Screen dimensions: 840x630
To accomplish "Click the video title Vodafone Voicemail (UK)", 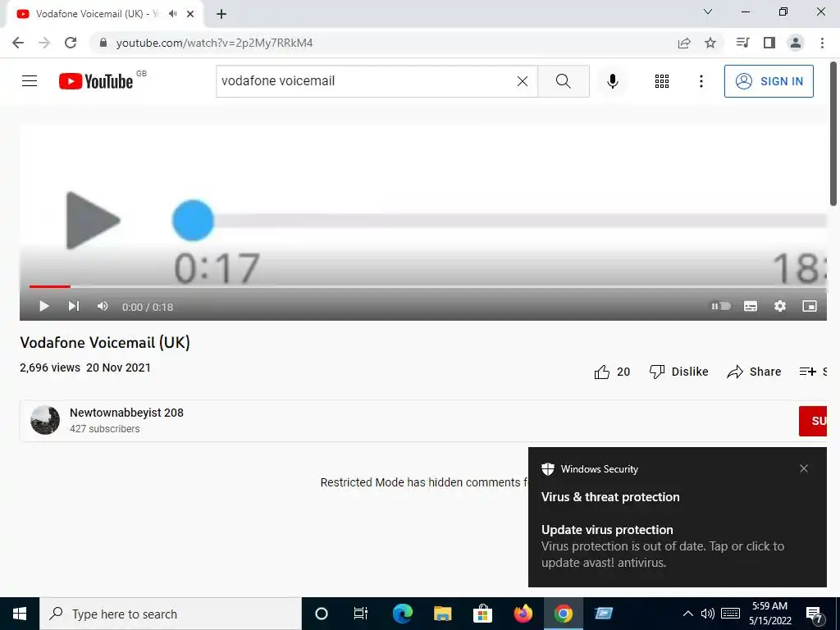I will [105, 342].
